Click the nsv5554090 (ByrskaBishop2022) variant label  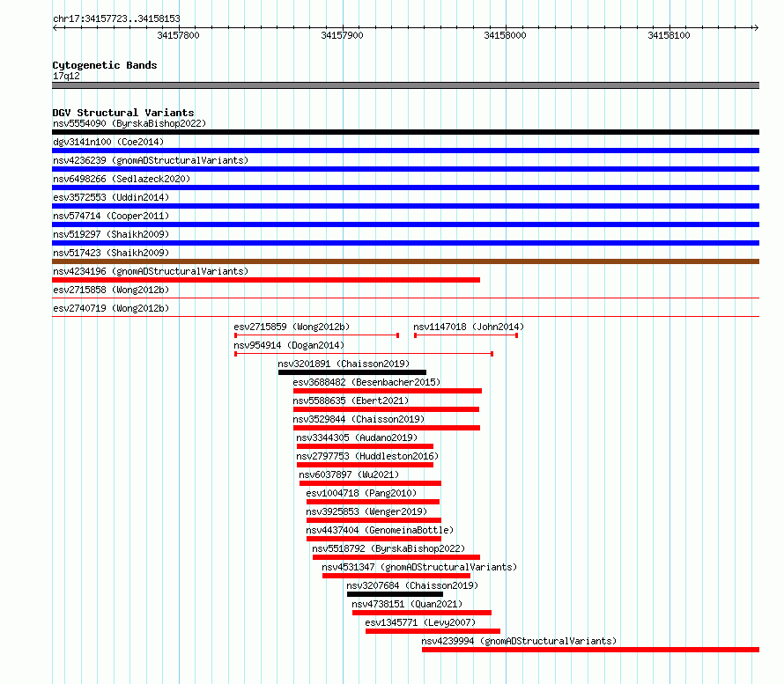click(129, 123)
